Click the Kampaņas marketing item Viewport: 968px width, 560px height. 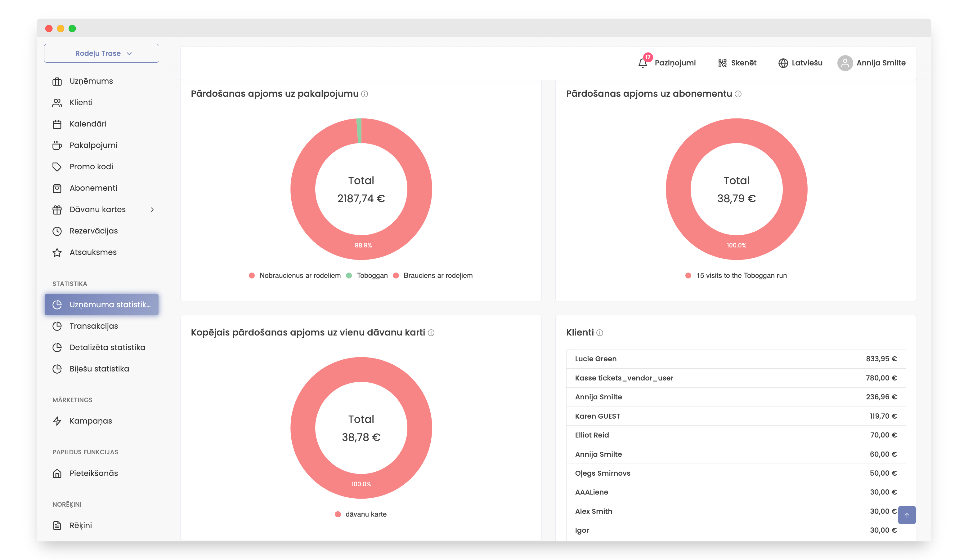click(91, 421)
